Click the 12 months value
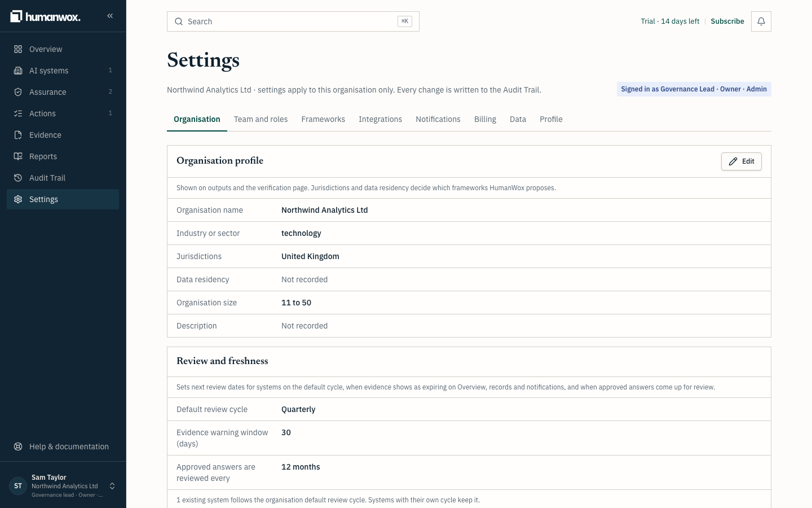 click(301, 467)
